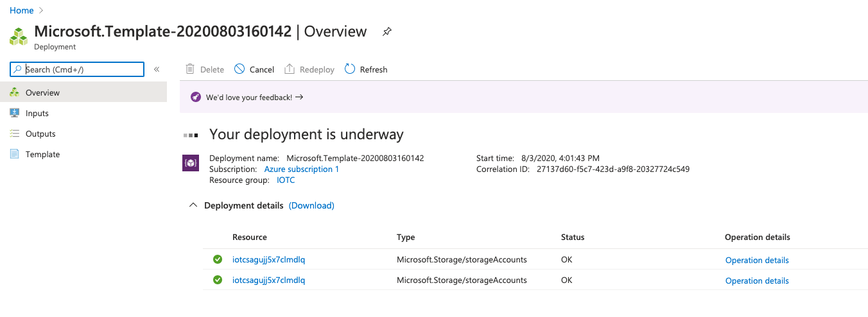Image resolution: width=868 pixels, height=317 pixels.
Task: Click the Status column header
Action: coord(573,237)
